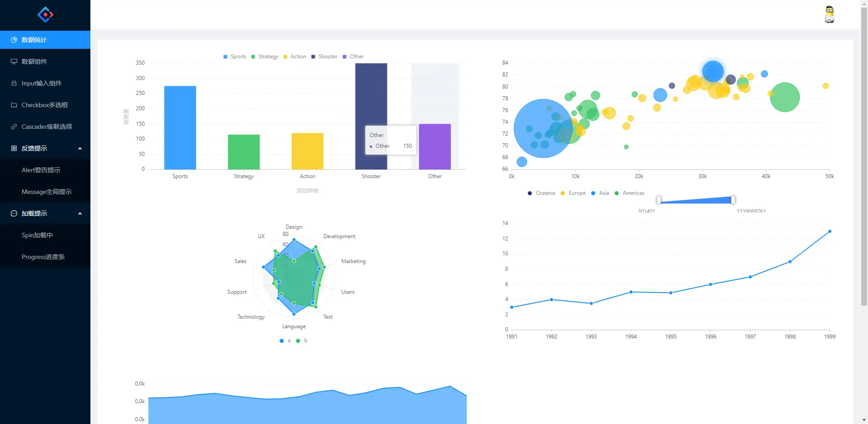The width and height of the screenshot is (868, 424).
Task: Click the pie chart icon beside 数据统计
Action: pyautogui.click(x=13, y=40)
